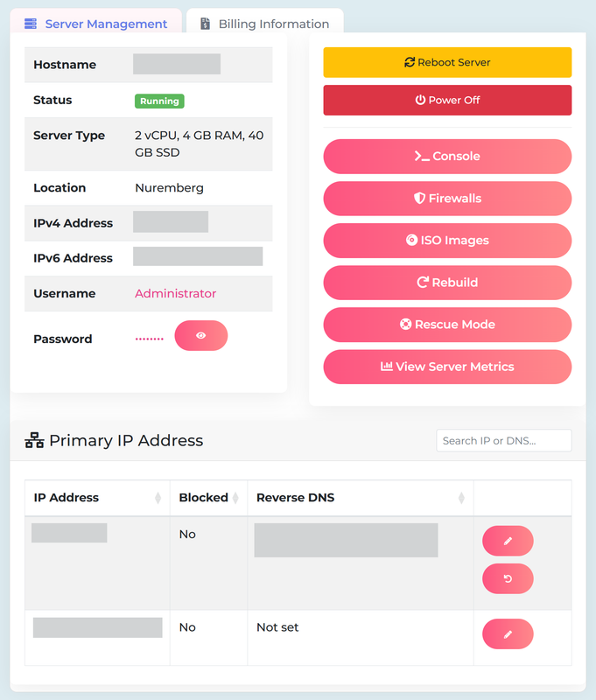This screenshot has width=596, height=700.
Task: Open ISO Images manager
Action: (x=447, y=241)
